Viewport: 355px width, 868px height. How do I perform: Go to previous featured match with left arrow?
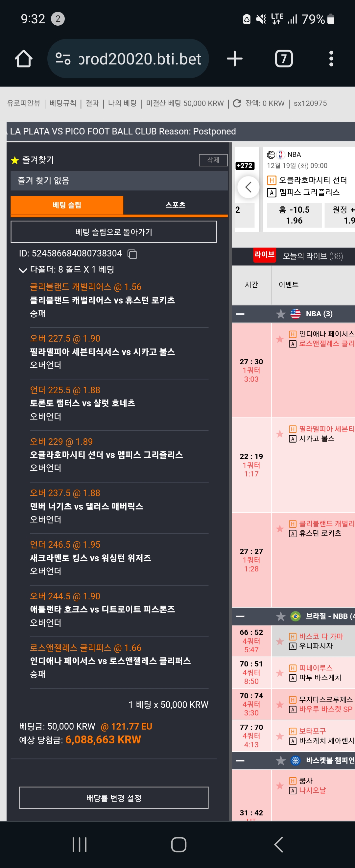[x=248, y=187]
